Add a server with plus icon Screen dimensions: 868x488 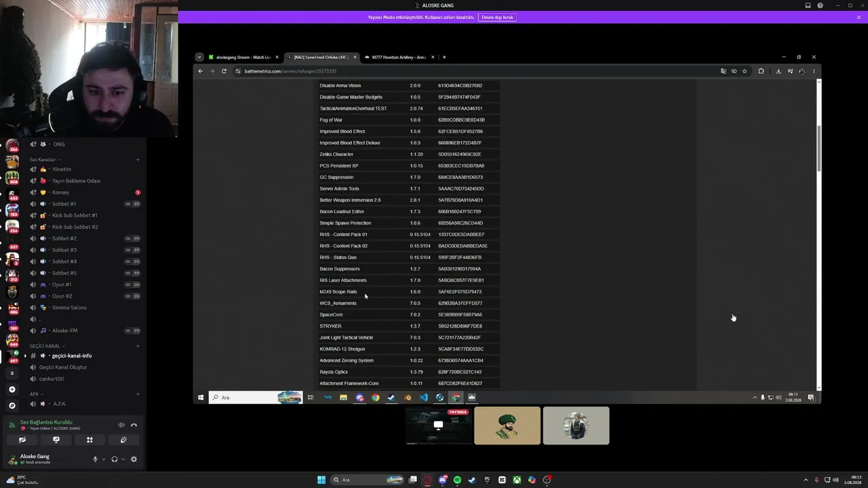point(12,390)
